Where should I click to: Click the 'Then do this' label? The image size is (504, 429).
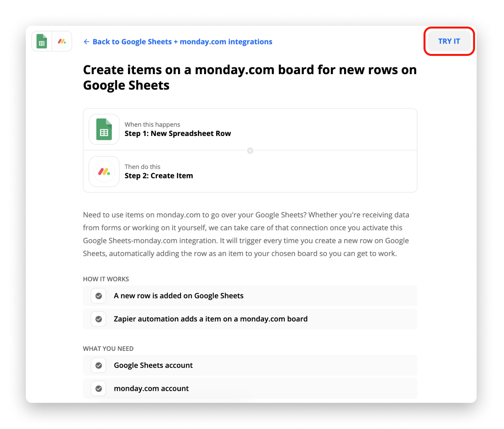pos(142,167)
